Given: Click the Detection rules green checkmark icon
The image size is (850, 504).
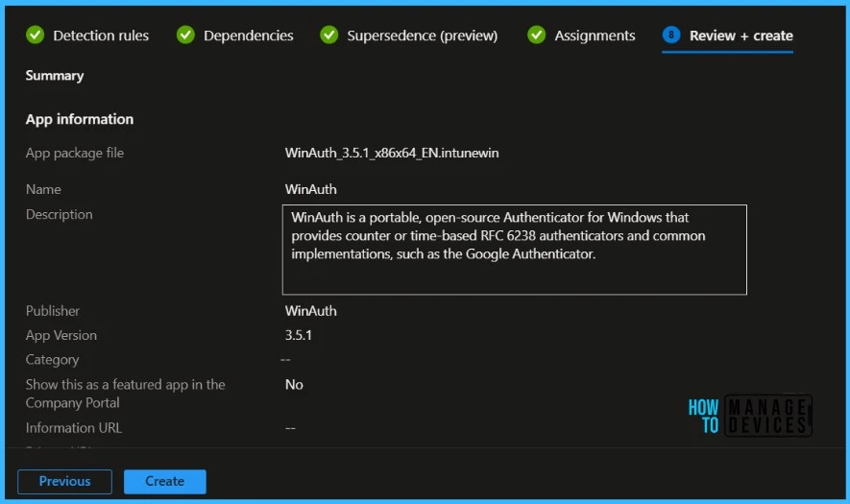Looking at the screenshot, I should tap(36, 36).
